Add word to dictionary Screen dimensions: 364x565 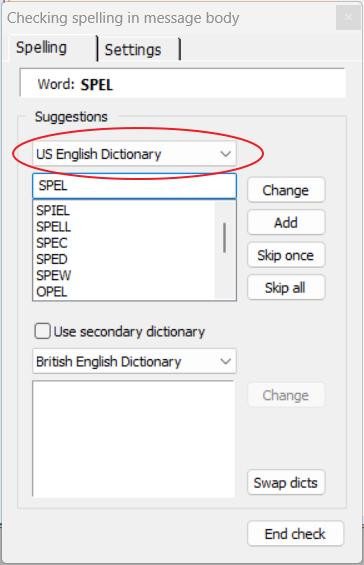[286, 223]
